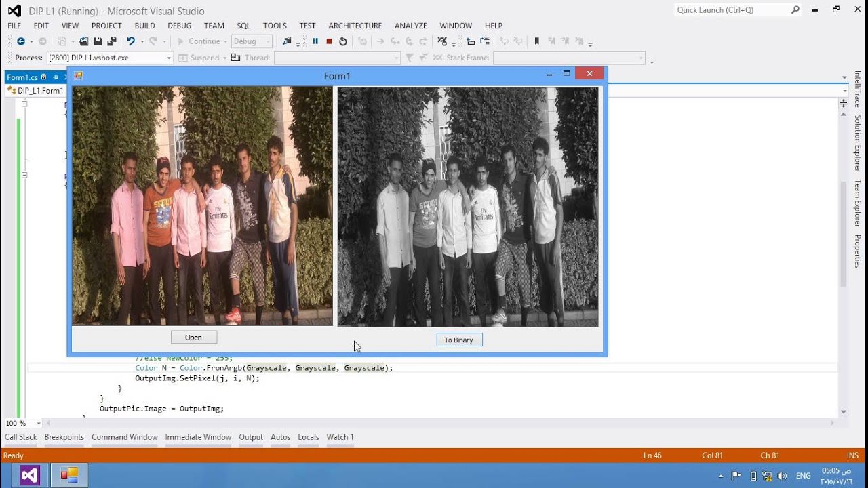Expand the Undo history dropdown arrow
The height and width of the screenshot is (488, 868).
tap(142, 42)
